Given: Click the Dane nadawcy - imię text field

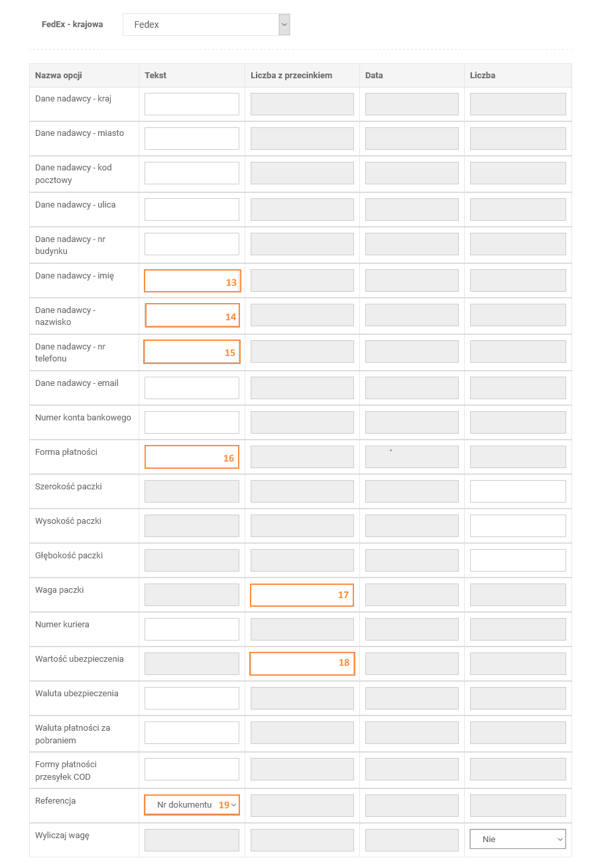Looking at the screenshot, I should tap(192, 281).
